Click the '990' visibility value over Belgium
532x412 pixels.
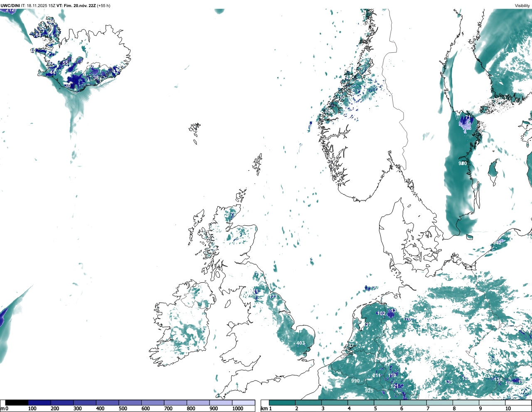[x=355, y=381]
